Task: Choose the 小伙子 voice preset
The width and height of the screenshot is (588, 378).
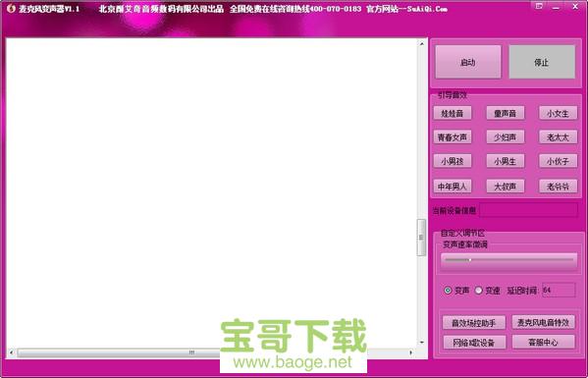Action: click(558, 161)
